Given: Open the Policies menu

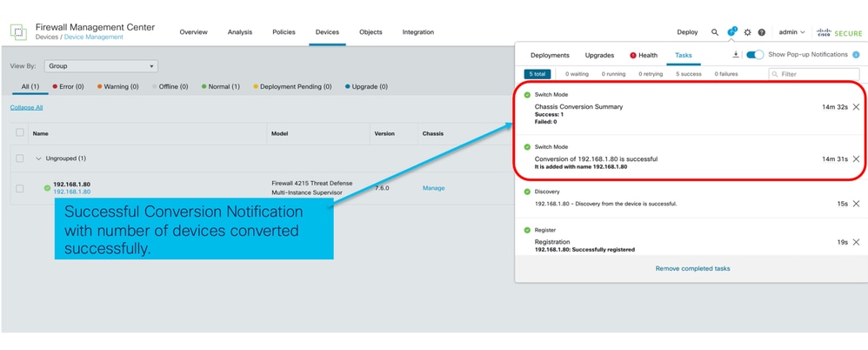Looking at the screenshot, I should pos(284,32).
